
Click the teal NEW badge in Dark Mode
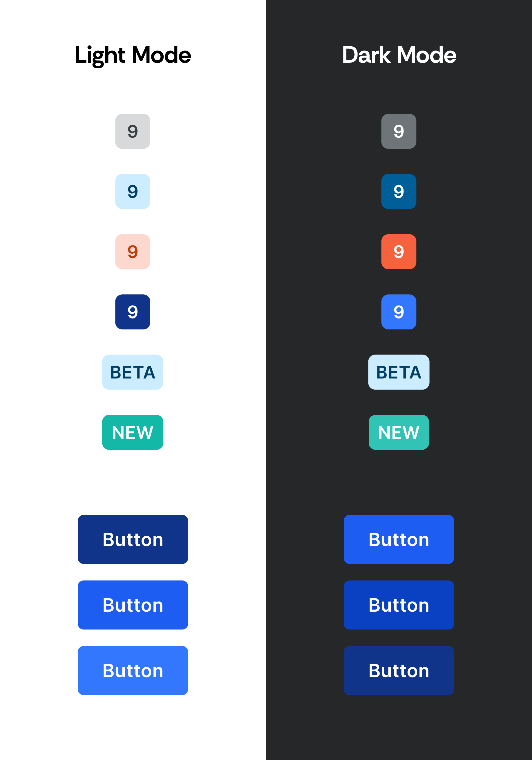pos(398,432)
